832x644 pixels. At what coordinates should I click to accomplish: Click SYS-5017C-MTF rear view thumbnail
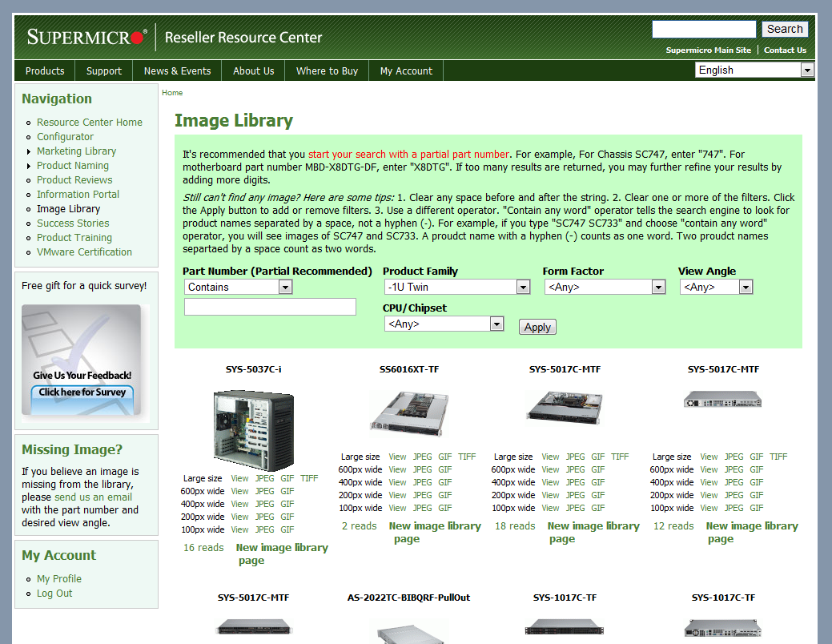pyautogui.click(x=722, y=399)
